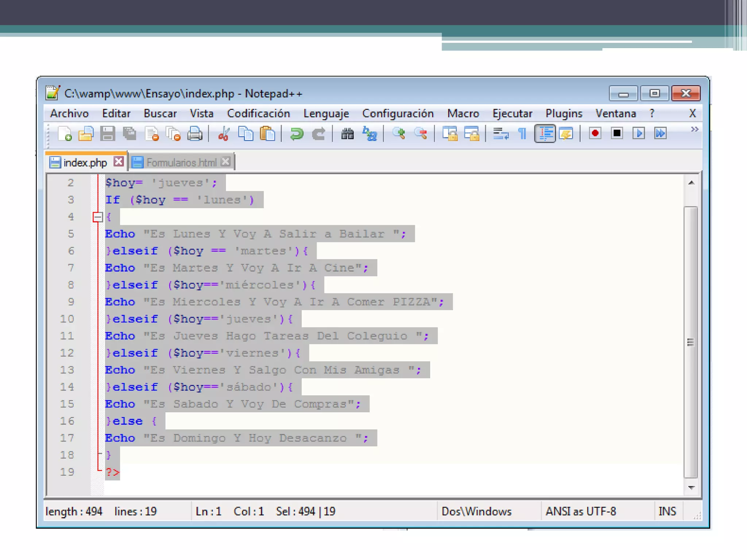This screenshot has height=560, width=747.
Task: Open the Configuración menu
Action: click(398, 114)
